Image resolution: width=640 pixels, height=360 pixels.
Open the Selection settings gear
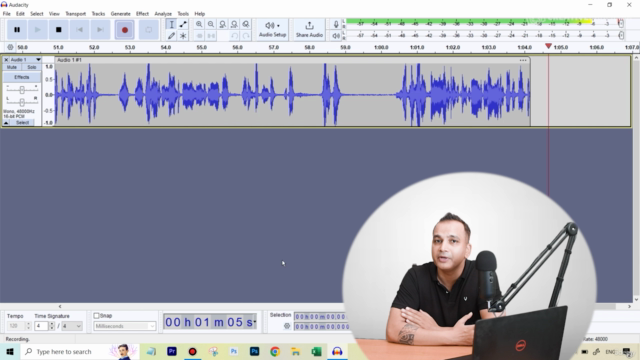pyautogui.click(x=287, y=326)
